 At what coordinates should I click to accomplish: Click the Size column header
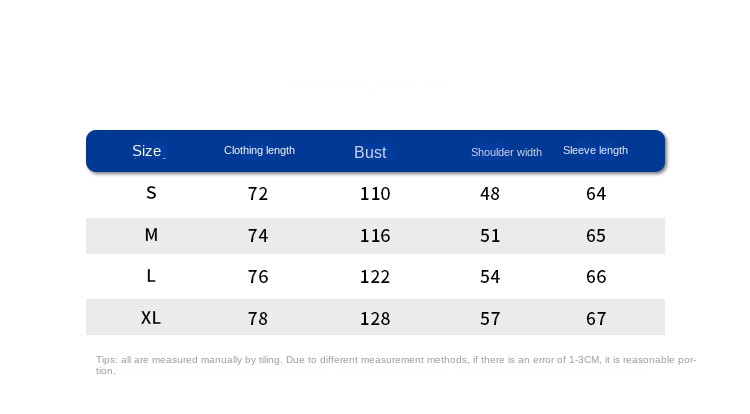click(147, 151)
